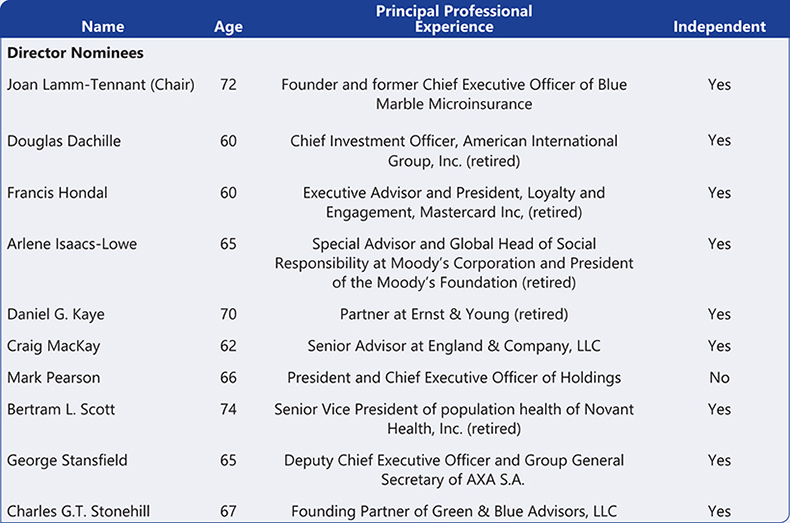Click Joan Lamm-Tennant (Chair) name
Viewport: 790px width, 523px height.
(x=101, y=84)
